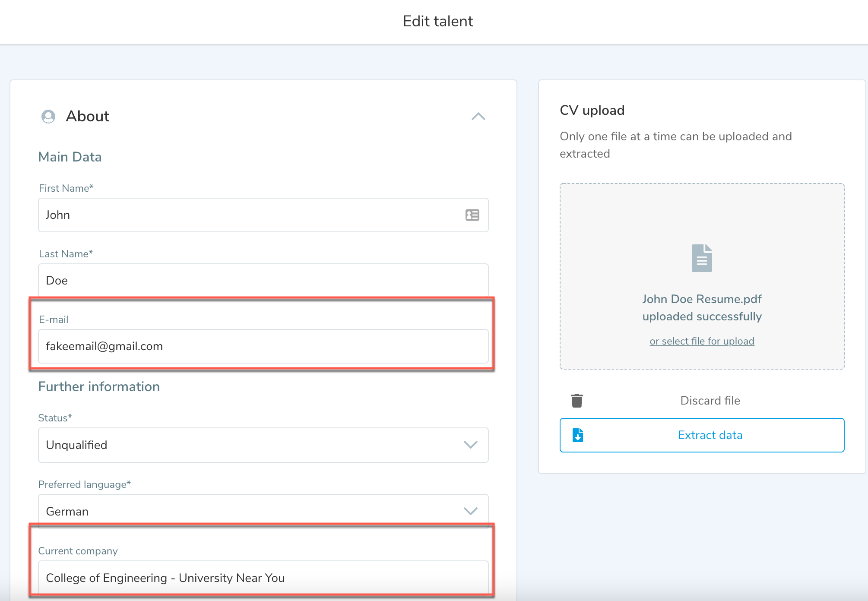This screenshot has height=601, width=868.
Task: Click the document icon in upload area
Action: coord(702,258)
